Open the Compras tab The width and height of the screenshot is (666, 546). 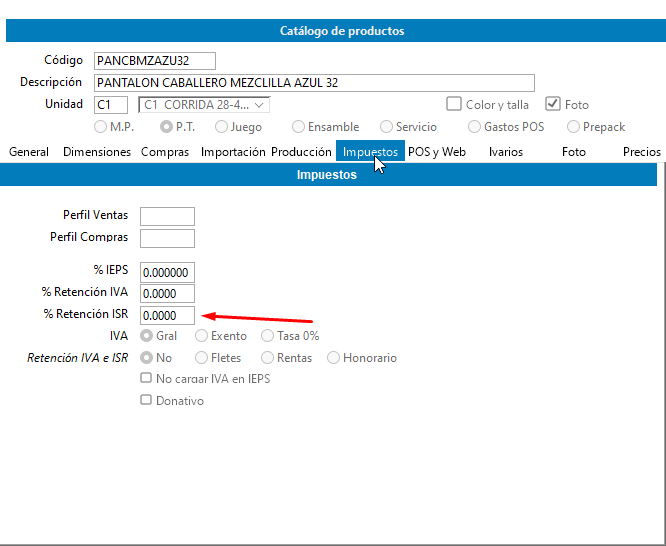pos(165,152)
